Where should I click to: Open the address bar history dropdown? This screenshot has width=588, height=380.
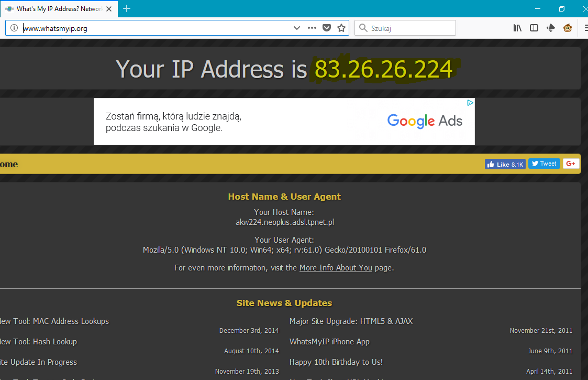297,28
